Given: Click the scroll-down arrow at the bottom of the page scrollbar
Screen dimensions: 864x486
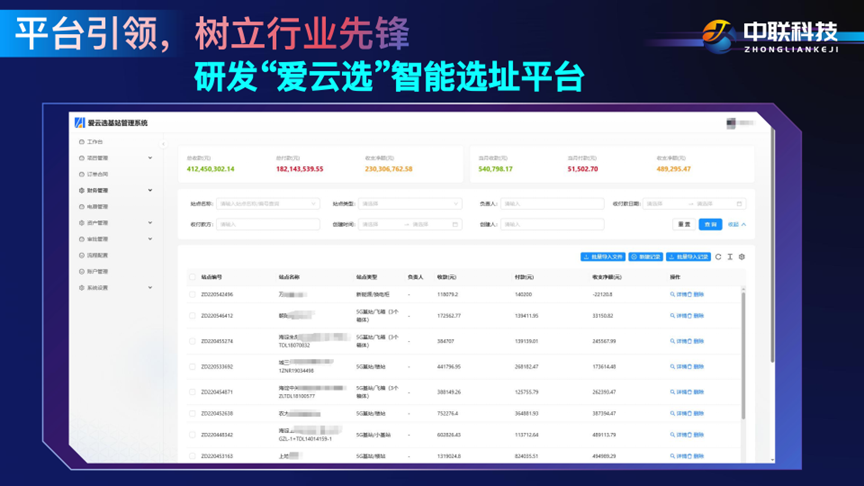Looking at the screenshot, I should click(x=772, y=460).
